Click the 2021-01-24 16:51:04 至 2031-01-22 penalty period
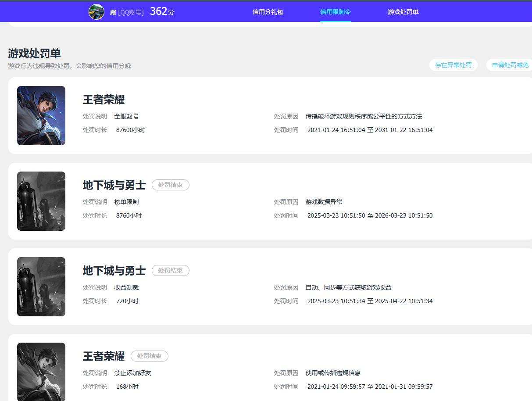532x401 pixels. click(370, 130)
